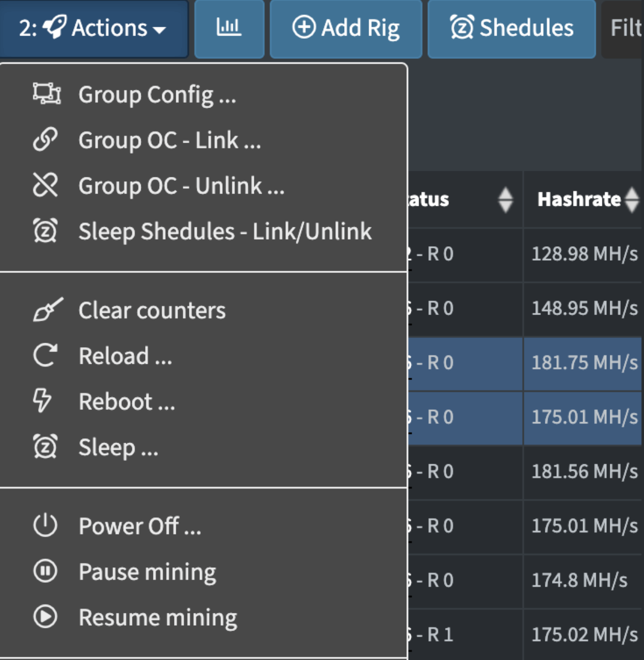Viewport: 644px width, 660px height.
Task: Deselect the highlighted 175.01 MH/s rig row
Action: click(x=583, y=417)
